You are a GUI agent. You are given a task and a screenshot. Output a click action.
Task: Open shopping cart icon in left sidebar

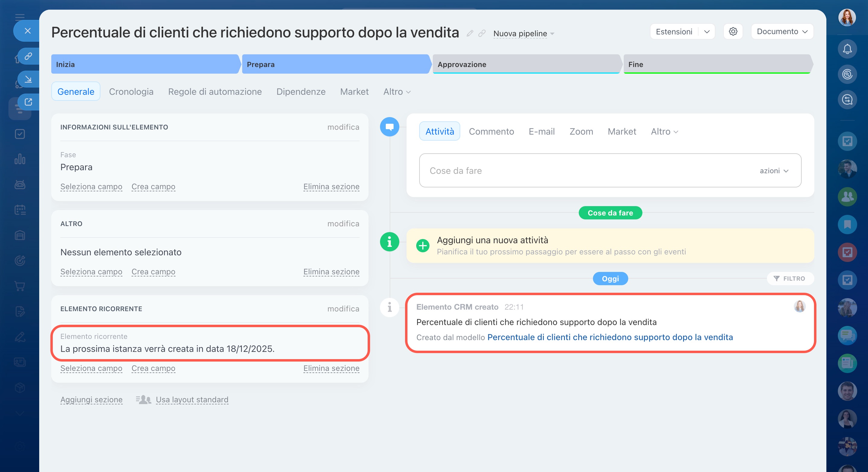20,286
